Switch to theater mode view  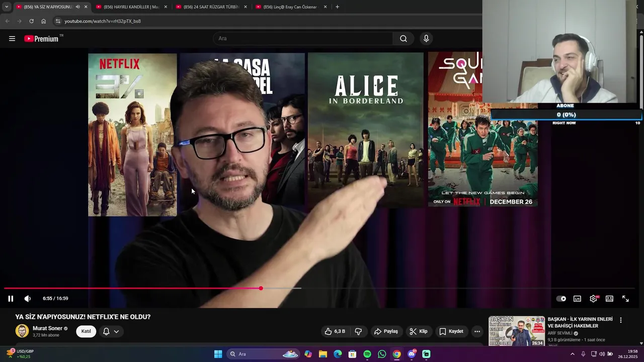[609, 299]
